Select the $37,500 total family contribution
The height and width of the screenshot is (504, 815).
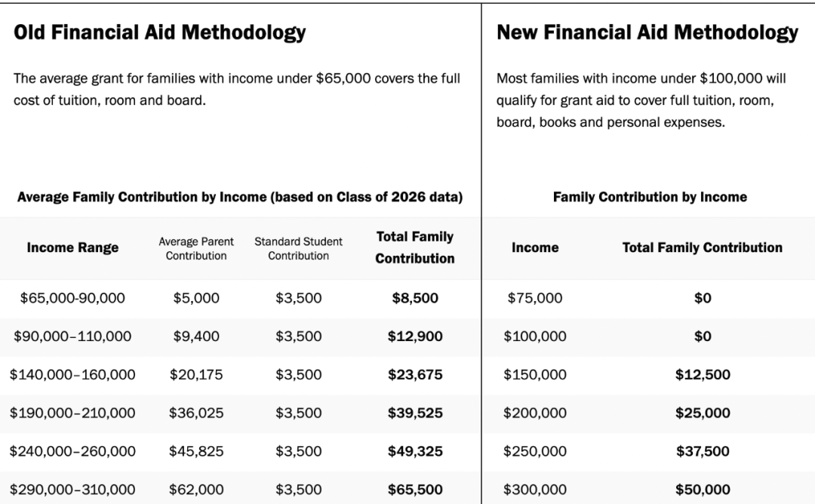[x=703, y=451]
